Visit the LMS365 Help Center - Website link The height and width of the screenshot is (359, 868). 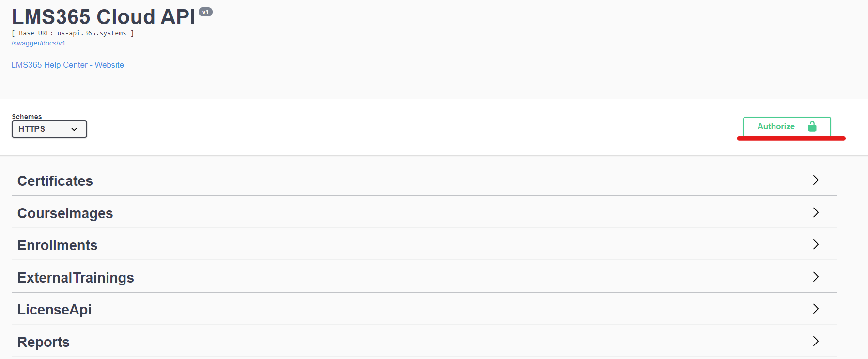[x=68, y=65]
